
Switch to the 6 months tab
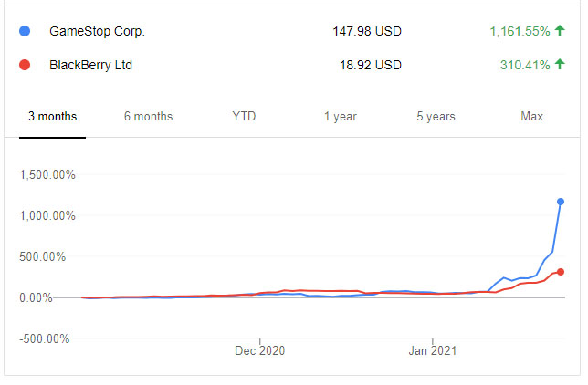(148, 116)
